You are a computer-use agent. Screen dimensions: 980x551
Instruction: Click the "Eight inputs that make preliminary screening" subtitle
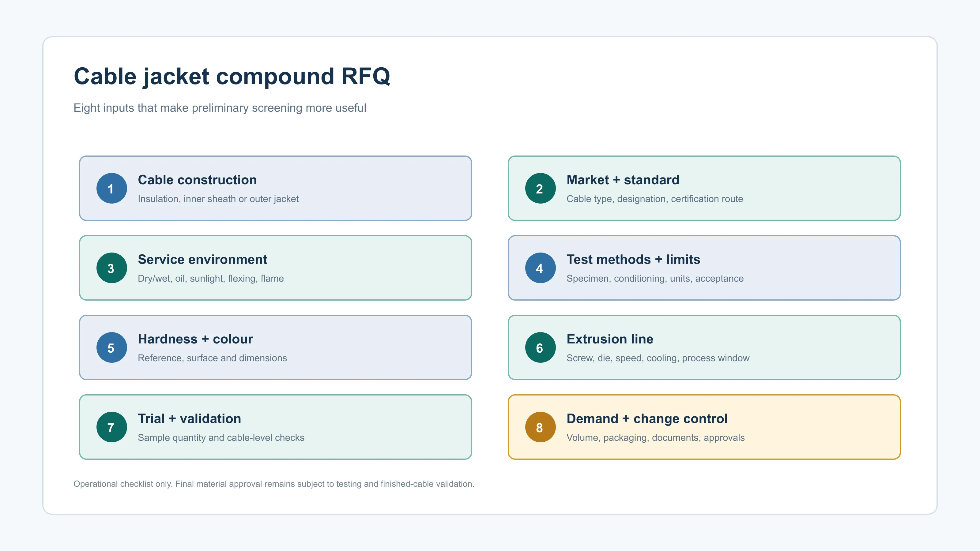click(220, 108)
